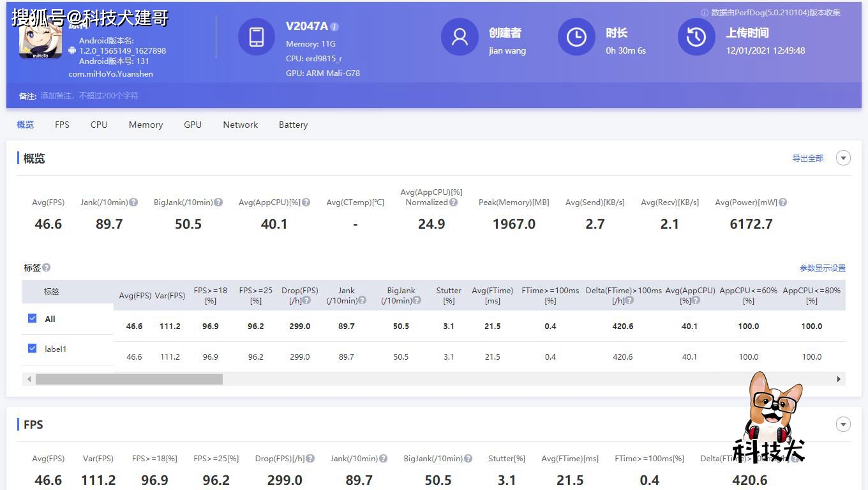
Task: Open 参数显示设置 parameter display settings
Action: [823, 268]
